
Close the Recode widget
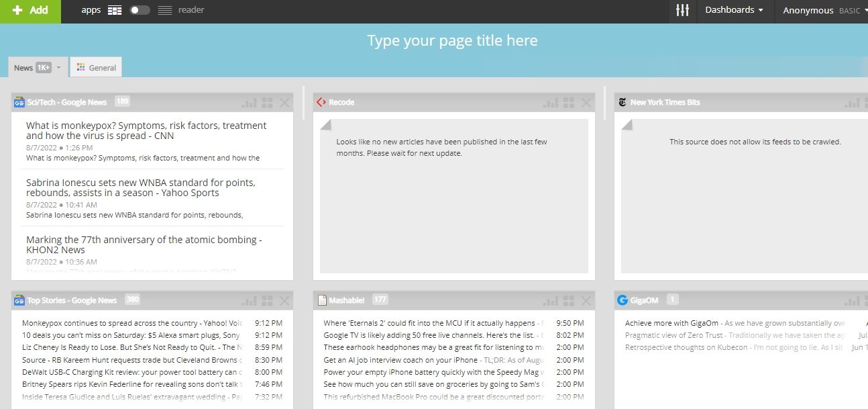[586, 103]
